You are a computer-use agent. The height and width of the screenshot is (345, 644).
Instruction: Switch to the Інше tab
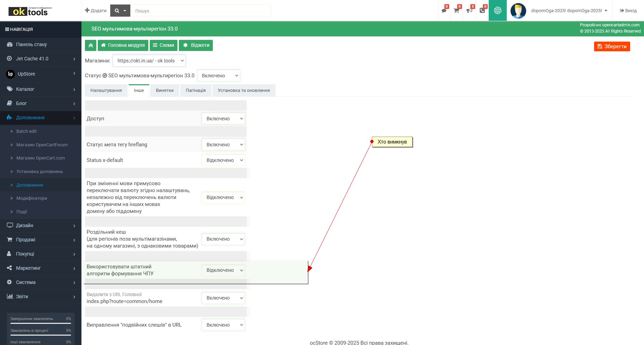139,90
